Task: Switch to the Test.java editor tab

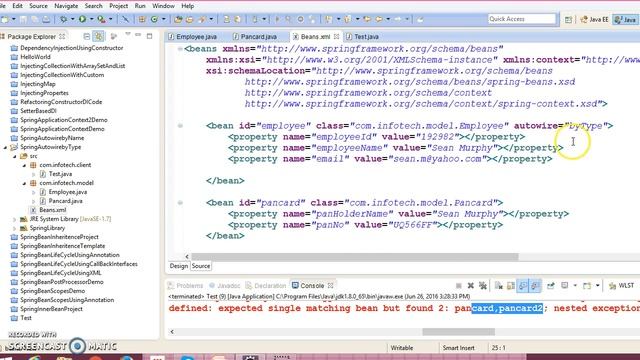Action: (x=362, y=37)
